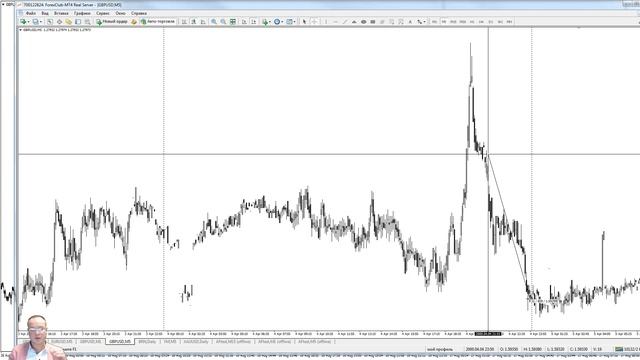
Task: Draw a horizontal line tool
Action: pos(335,22)
